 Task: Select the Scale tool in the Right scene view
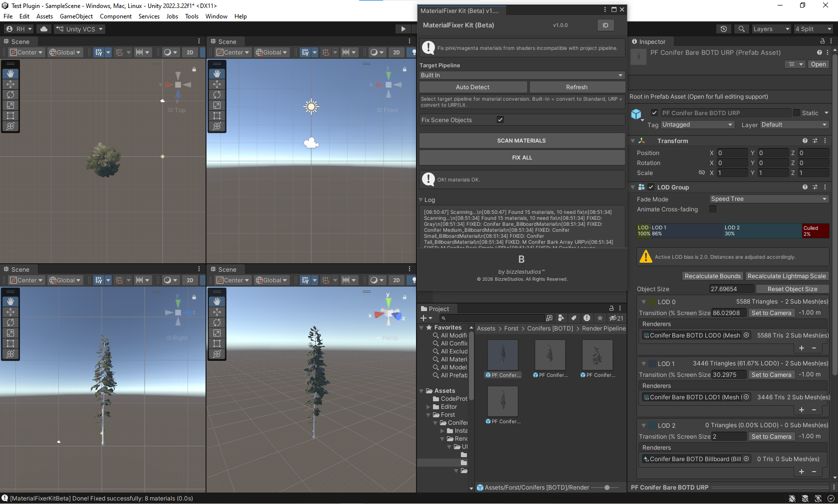(x=10, y=333)
